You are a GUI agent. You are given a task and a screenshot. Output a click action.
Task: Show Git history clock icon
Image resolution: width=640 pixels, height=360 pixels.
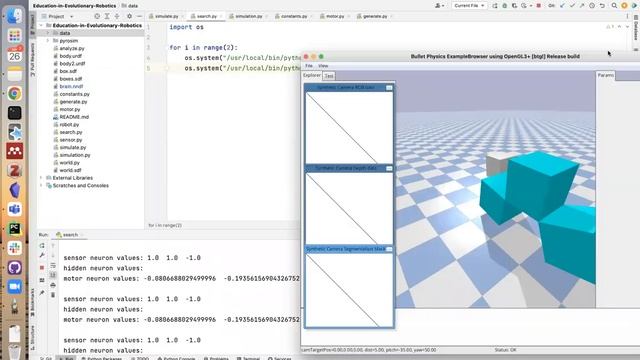pos(592,6)
